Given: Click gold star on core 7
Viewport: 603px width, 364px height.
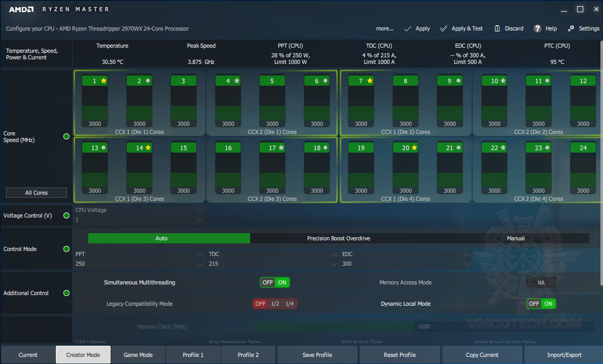Looking at the screenshot, I should click(370, 81).
